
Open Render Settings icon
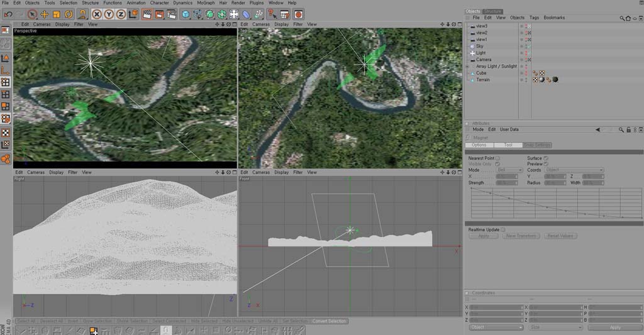click(171, 14)
